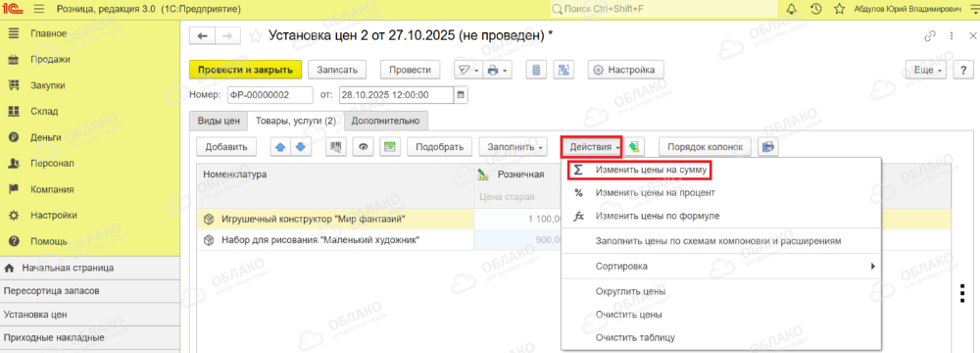Click the barcode search icon
The width and height of the screenshot is (980, 353).
[336, 147]
